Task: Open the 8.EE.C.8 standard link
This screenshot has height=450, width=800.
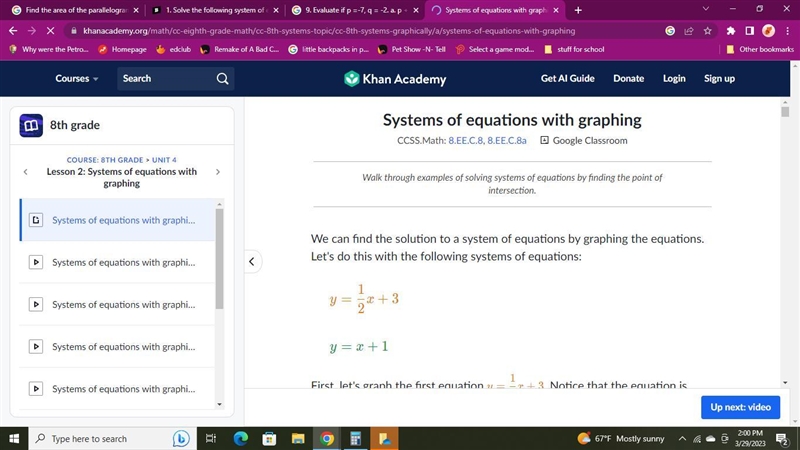Action: (x=465, y=140)
